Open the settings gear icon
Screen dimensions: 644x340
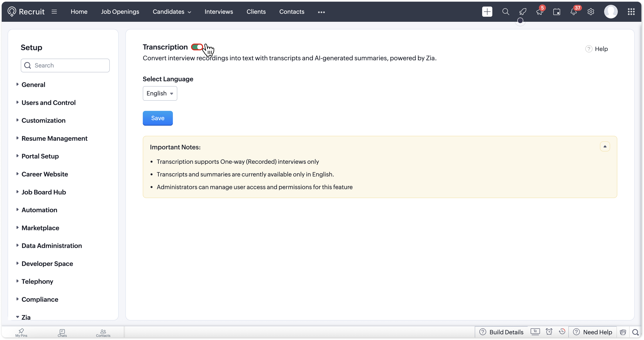point(591,12)
